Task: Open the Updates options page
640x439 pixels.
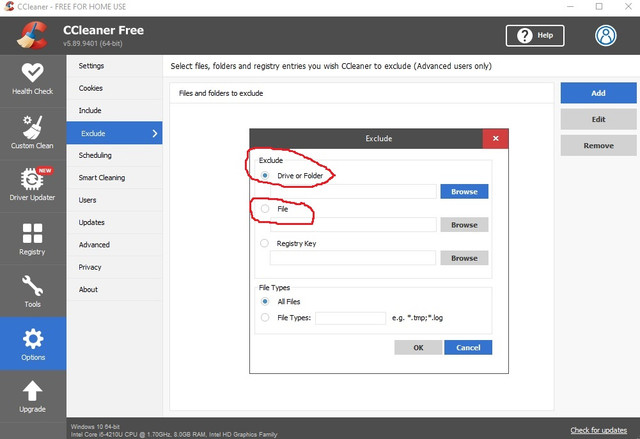Action: tap(114, 222)
